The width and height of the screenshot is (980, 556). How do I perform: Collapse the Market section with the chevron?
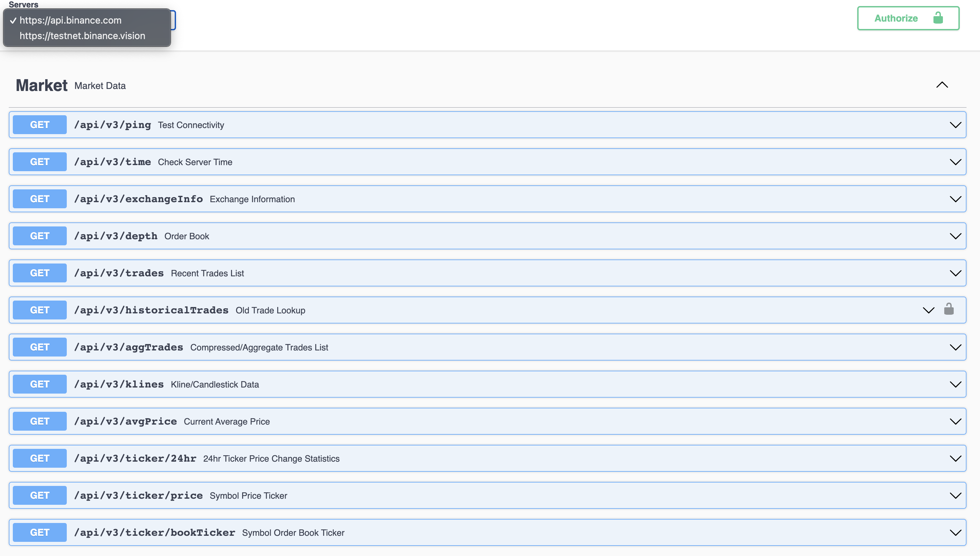click(942, 85)
